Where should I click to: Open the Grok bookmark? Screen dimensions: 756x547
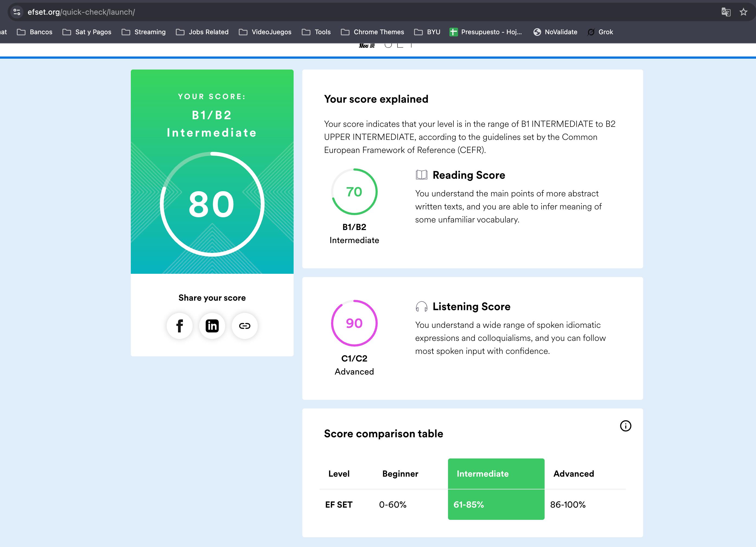[x=600, y=32]
